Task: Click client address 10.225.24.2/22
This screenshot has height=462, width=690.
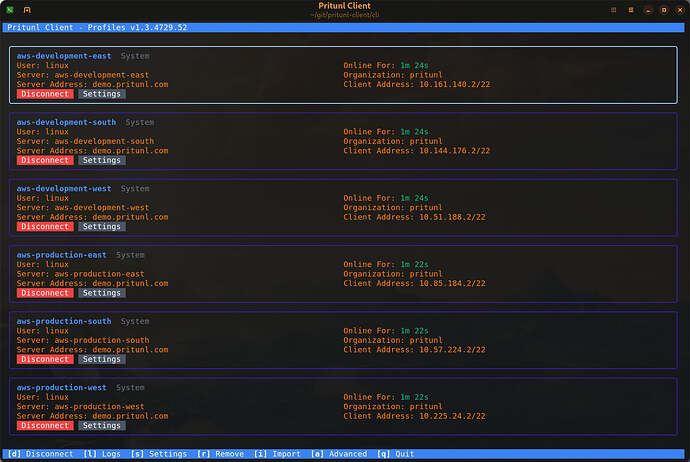Action: 452,416
